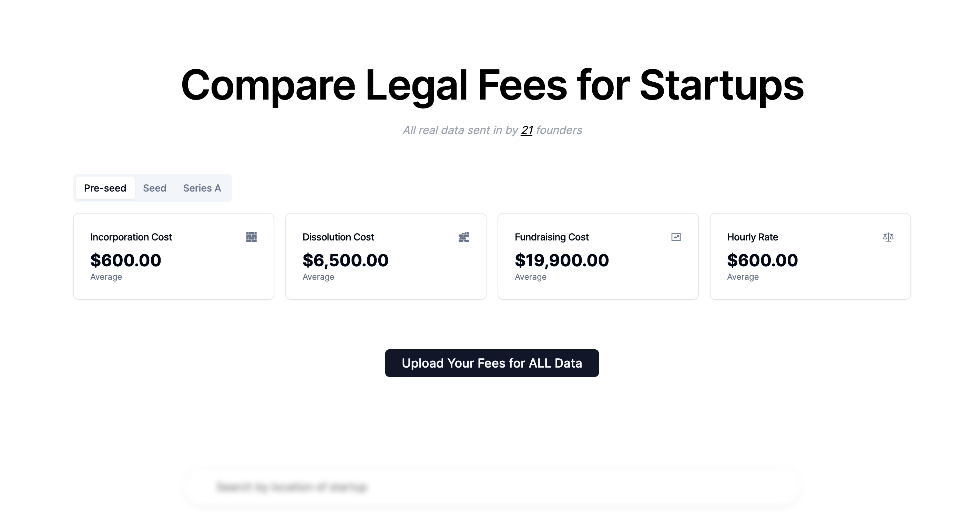Click the broken wall icon on Dissolution Cost card
980x514 pixels.
point(464,237)
